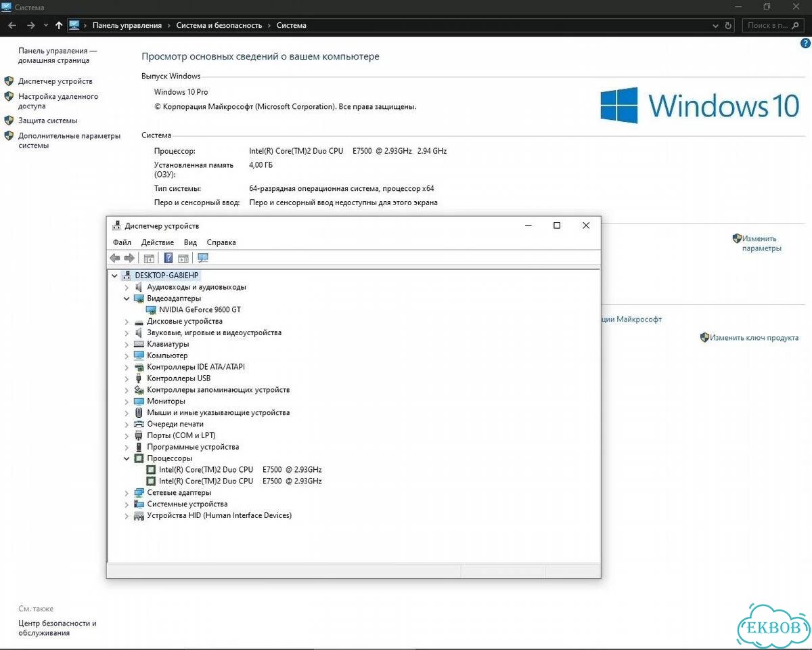Click the Система breadcrumb segment
812x650 pixels.
pyautogui.click(x=291, y=25)
